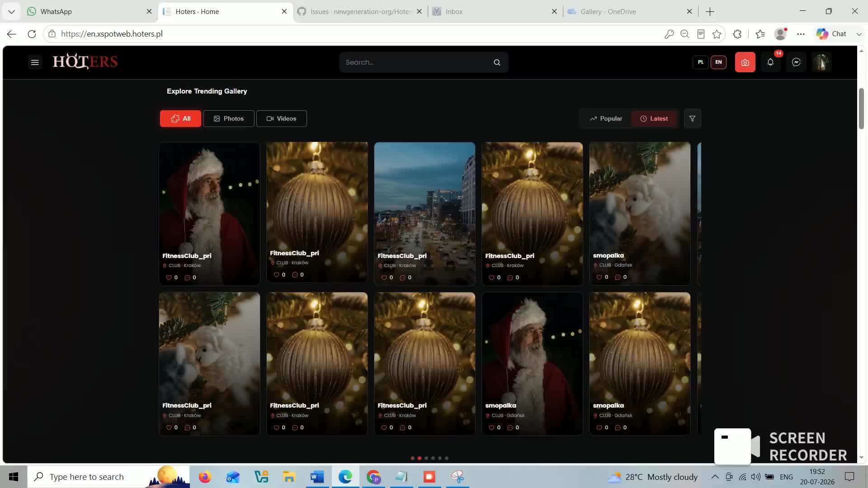Image resolution: width=868 pixels, height=488 pixels.
Task: Reload the page with refresh icon
Action: pyautogui.click(x=32, y=34)
